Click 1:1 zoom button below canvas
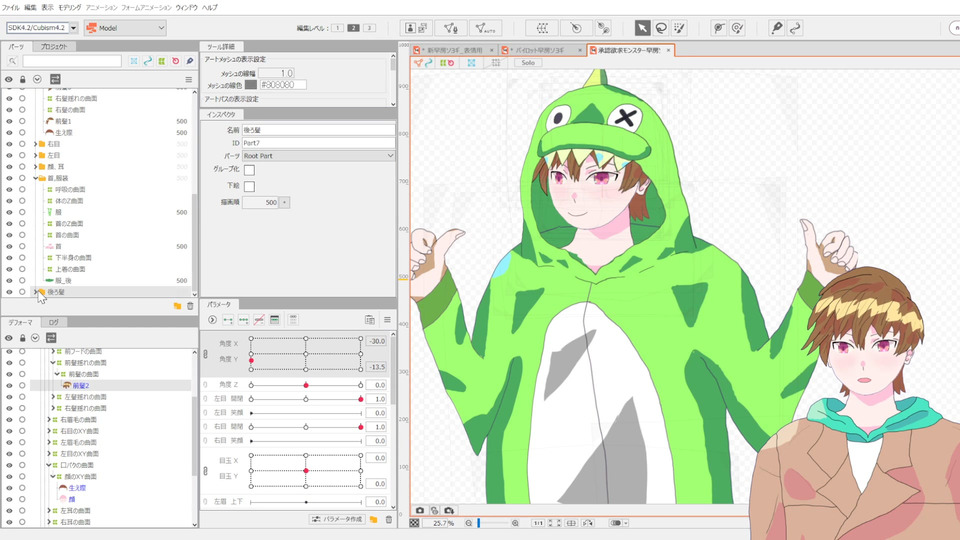The image size is (960, 540). [537, 523]
